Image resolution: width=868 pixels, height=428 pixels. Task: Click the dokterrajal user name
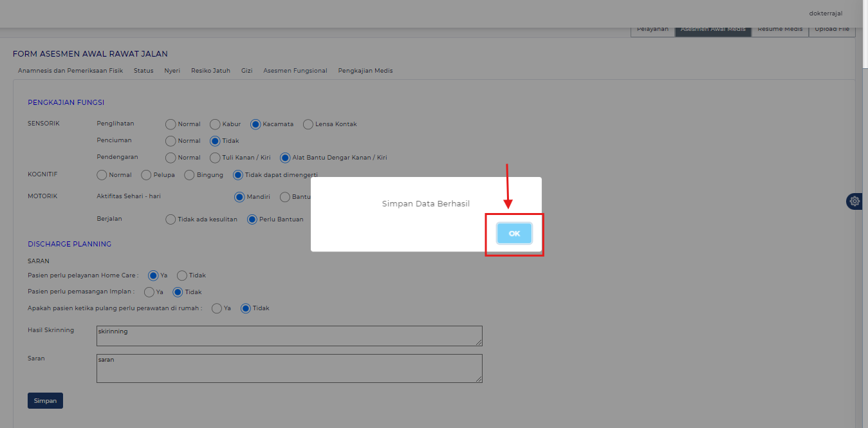click(x=826, y=14)
